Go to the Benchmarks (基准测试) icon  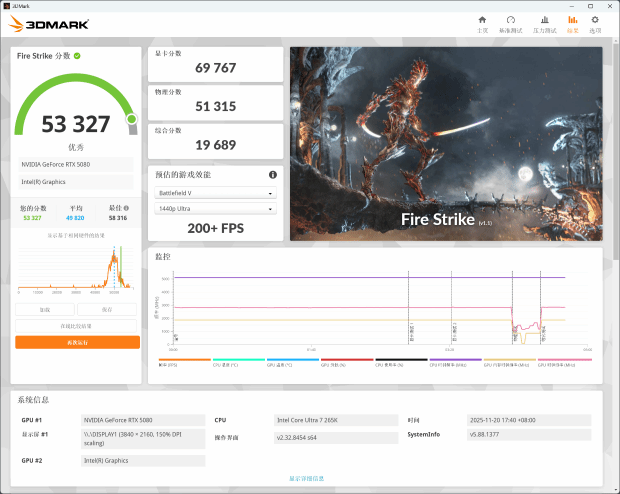point(510,22)
